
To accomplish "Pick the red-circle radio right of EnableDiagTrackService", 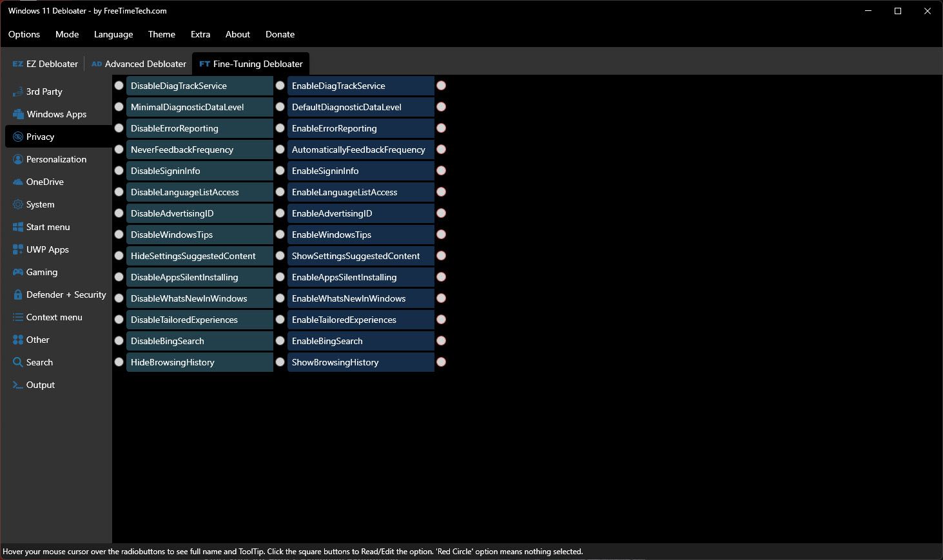I will click(x=442, y=86).
